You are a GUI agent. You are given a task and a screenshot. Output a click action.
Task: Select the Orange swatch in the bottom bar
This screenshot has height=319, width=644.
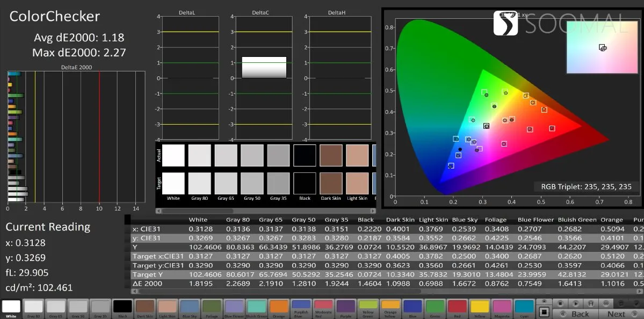(278, 308)
